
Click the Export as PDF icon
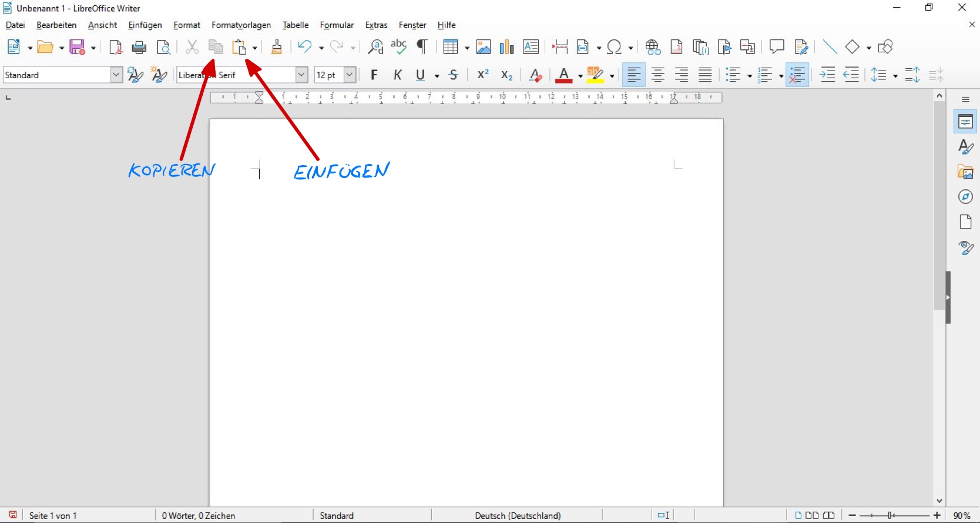[x=116, y=47]
